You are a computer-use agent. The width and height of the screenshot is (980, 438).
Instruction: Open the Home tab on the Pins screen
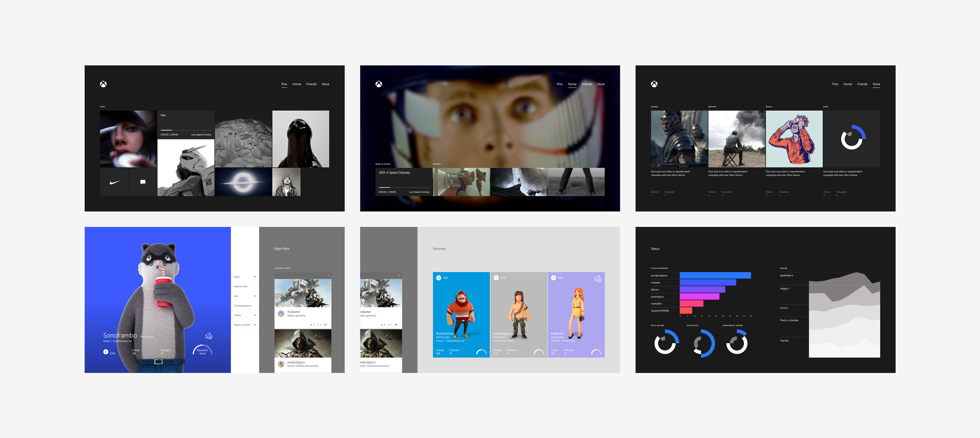pyautogui.click(x=297, y=84)
